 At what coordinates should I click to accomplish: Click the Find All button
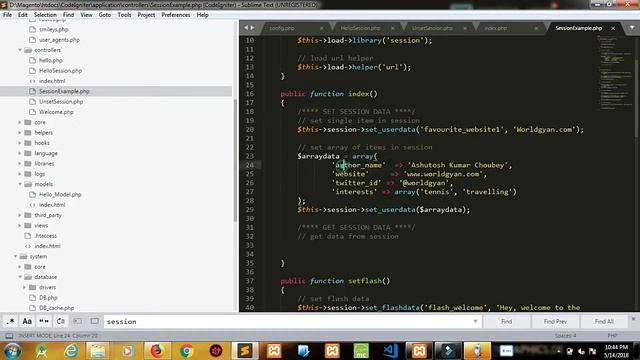(x=604, y=321)
